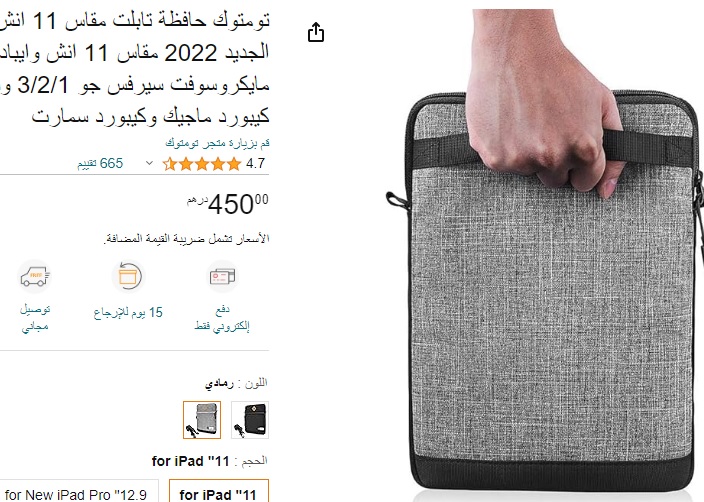Click the share icon above product image
Image resolution: width=704 pixels, height=502 pixels.
(316, 32)
